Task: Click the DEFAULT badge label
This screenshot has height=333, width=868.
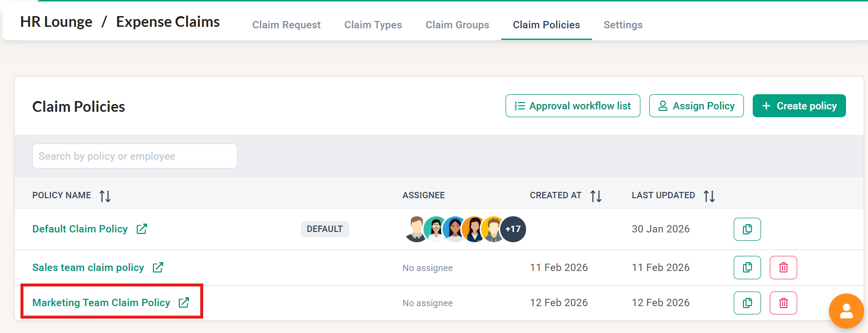Action: (325, 229)
